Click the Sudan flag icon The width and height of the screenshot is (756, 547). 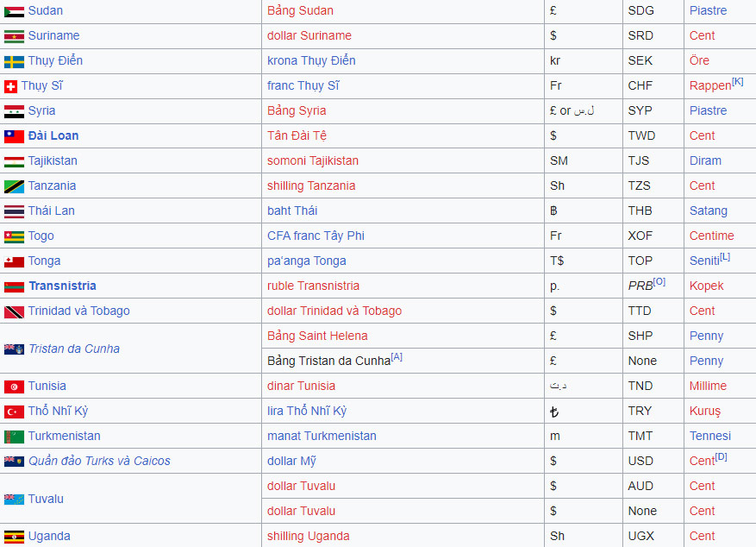click(x=14, y=11)
